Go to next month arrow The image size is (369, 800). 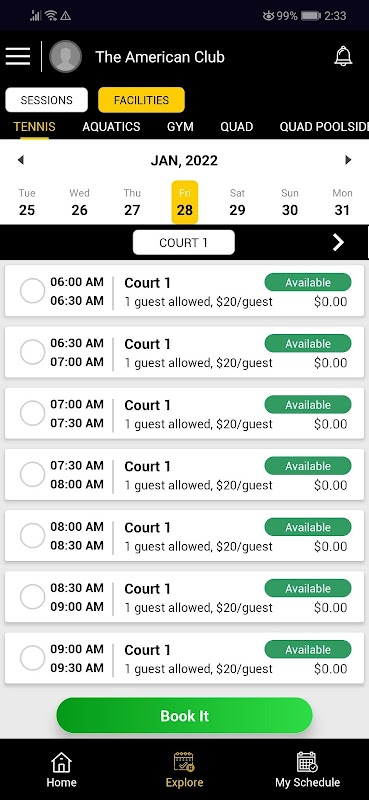[348, 160]
